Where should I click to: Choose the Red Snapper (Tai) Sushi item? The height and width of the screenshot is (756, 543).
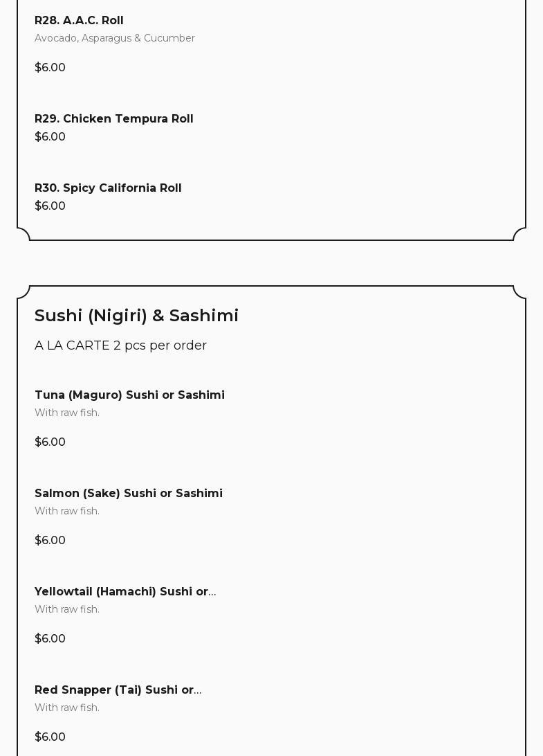(118, 690)
